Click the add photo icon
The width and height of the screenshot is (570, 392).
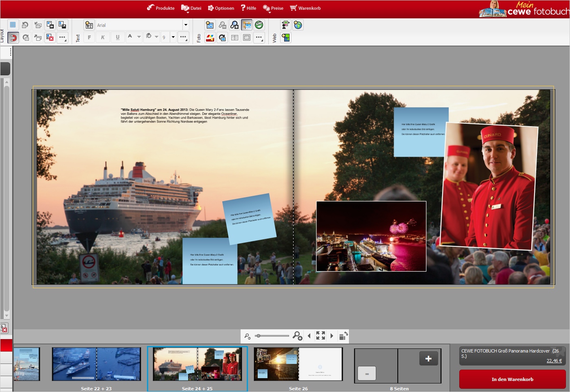(x=210, y=25)
